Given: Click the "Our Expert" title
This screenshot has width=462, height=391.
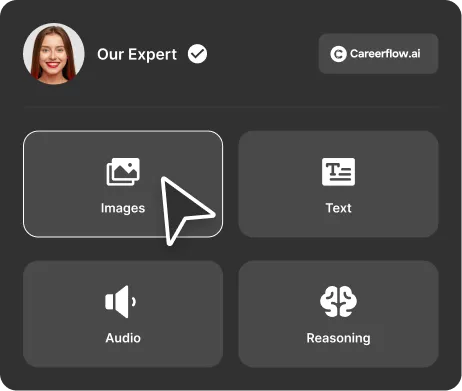Looking at the screenshot, I should click(x=137, y=54).
